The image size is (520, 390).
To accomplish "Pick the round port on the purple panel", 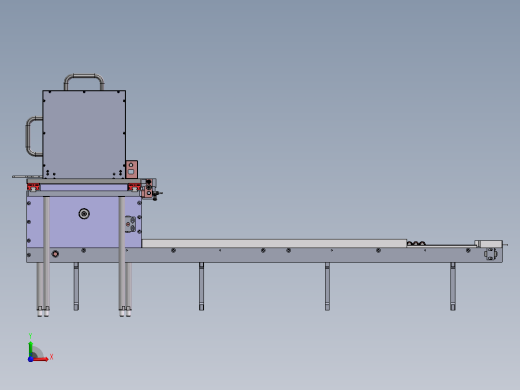I will tap(84, 214).
